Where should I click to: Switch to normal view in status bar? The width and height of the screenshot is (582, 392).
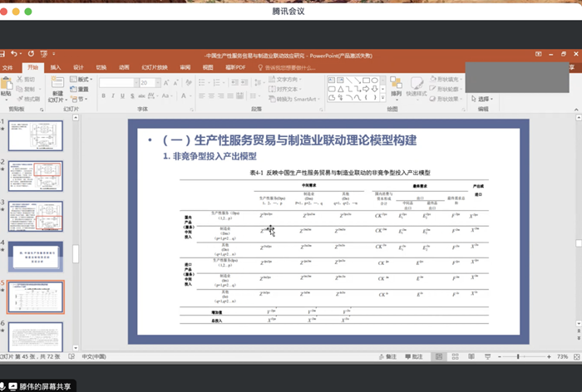pos(446,356)
